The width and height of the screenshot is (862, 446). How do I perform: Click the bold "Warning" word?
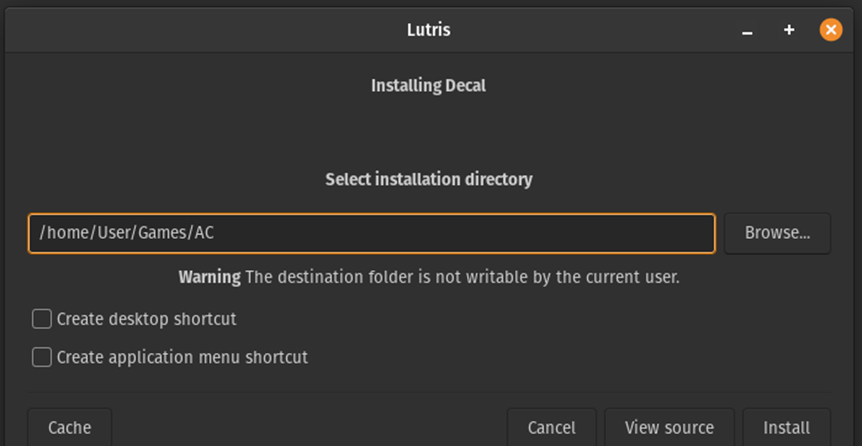click(x=209, y=277)
